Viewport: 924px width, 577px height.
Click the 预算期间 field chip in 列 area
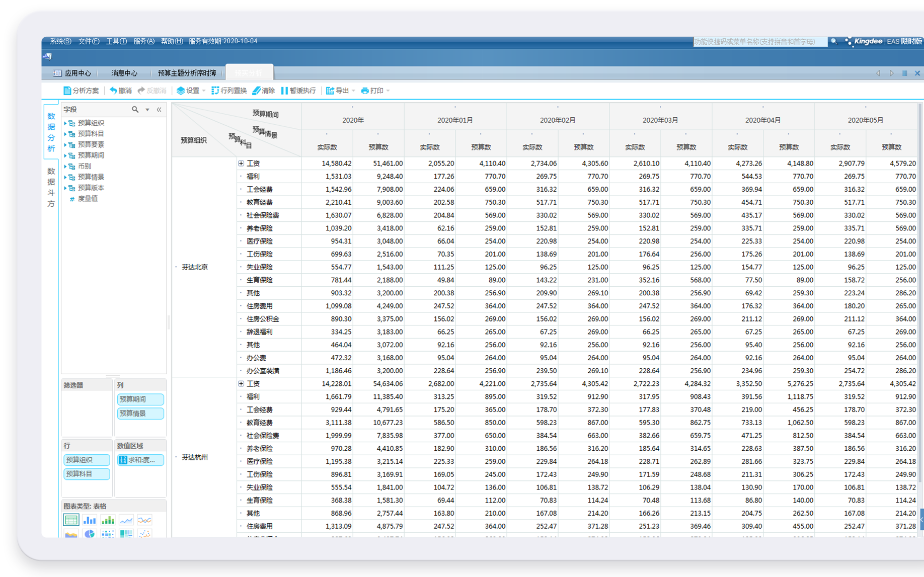click(140, 399)
